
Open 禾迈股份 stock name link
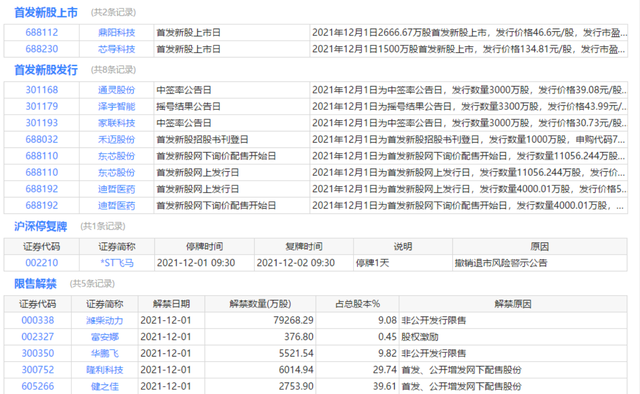point(116,140)
